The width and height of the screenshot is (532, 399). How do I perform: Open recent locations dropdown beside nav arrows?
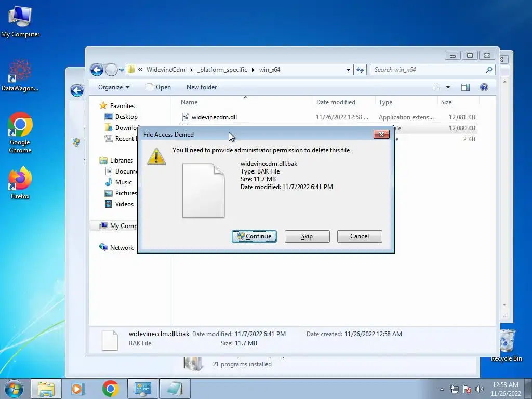point(122,70)
